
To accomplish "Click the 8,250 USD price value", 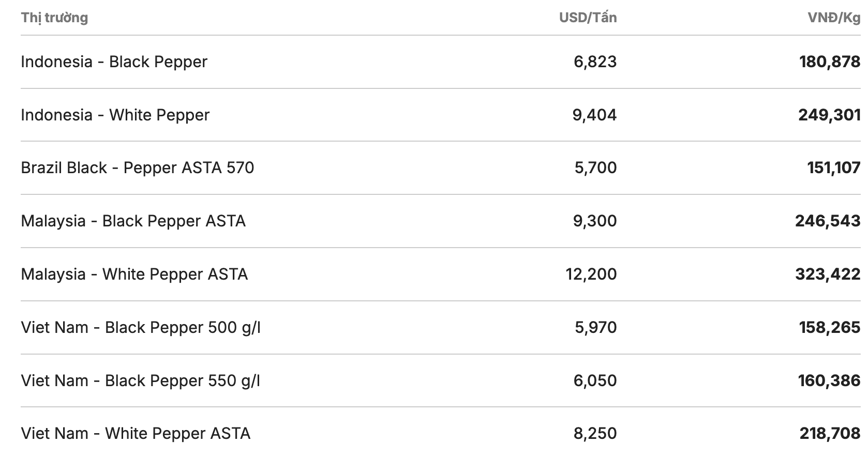I will pyautogui.click(x=595, y=433).
